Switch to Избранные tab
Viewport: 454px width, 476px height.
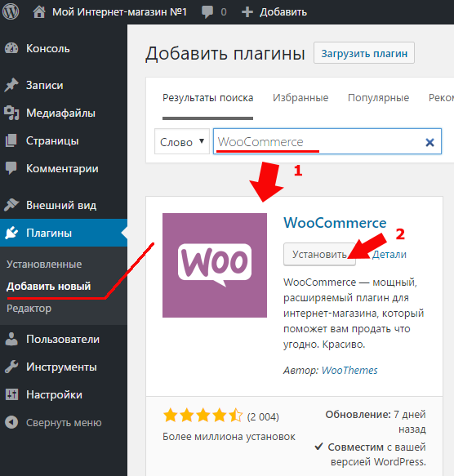[300, 98]
